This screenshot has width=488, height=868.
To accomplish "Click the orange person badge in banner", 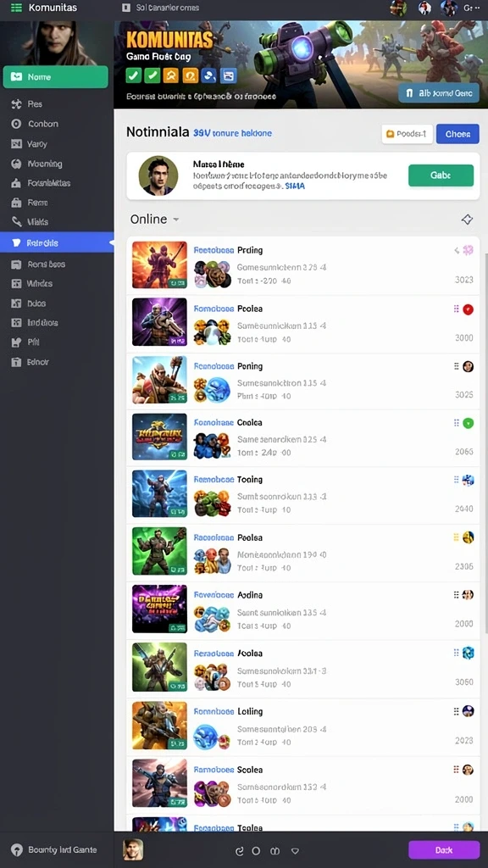I will coord(171,75).
